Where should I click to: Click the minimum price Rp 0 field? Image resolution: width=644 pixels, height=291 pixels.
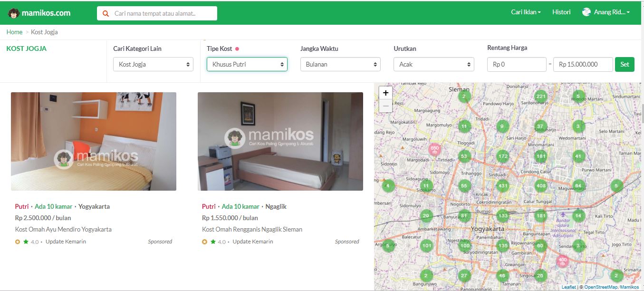pos(517,64)
